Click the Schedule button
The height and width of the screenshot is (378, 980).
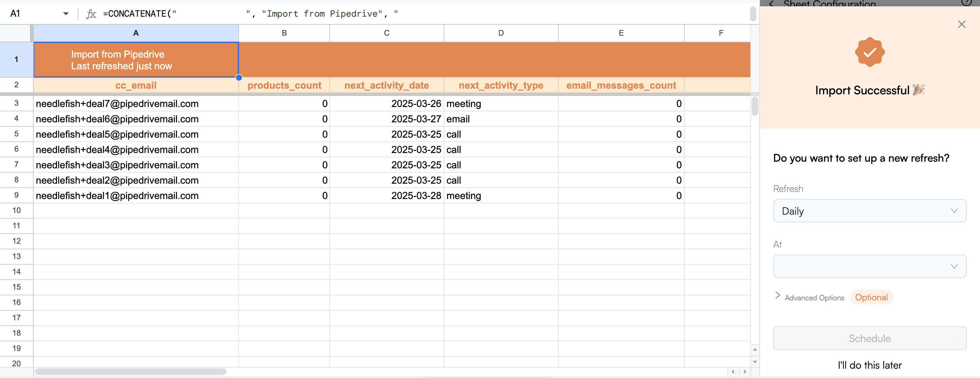pos(869,338)
